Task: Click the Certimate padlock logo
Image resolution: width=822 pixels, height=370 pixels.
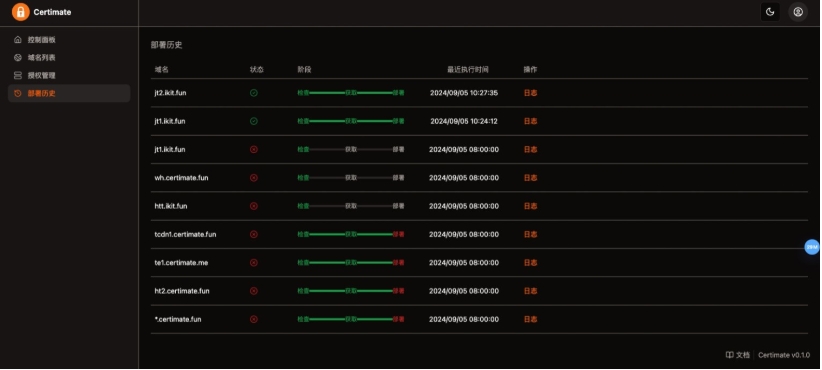Action: tap(20, 12)
